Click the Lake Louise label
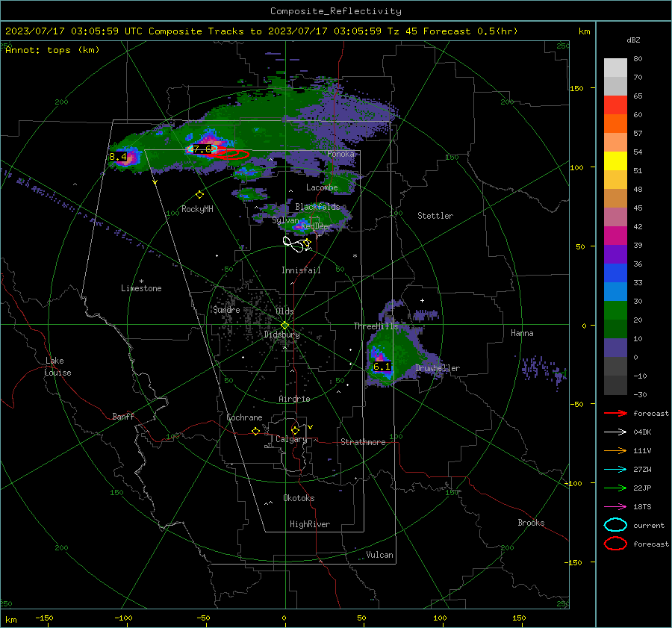The height and width of the screenshot is (628, 672). pyautogui.click(x=58, y=367)
